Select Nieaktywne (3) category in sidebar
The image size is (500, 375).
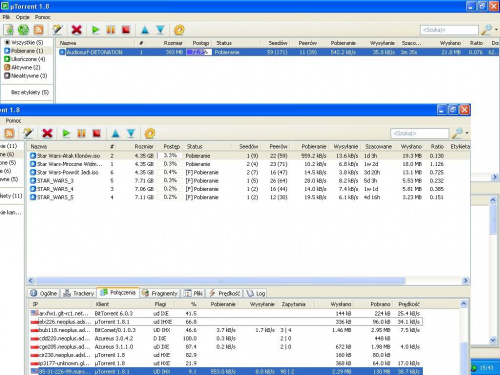[x=25, y=76]
